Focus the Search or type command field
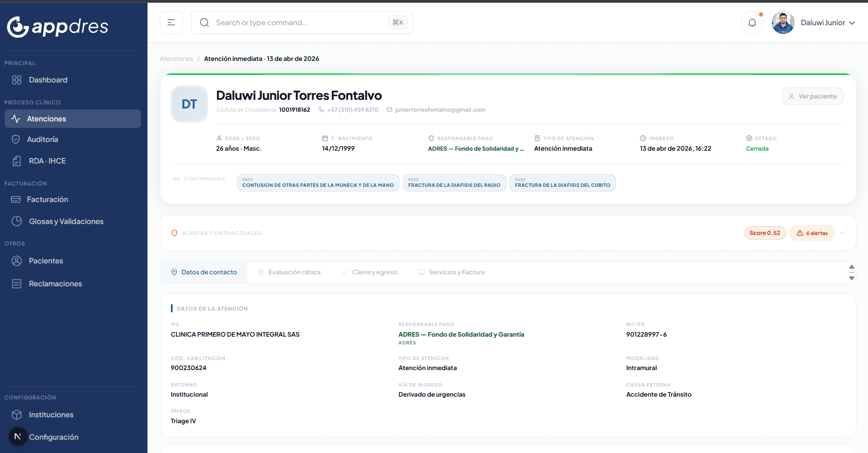 point(301,22)
